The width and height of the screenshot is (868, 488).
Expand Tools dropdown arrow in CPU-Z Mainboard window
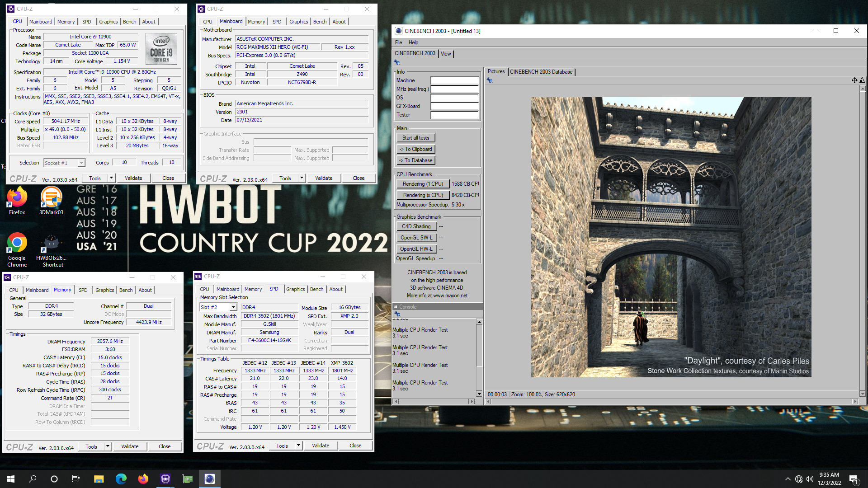[x=302, y=178]
